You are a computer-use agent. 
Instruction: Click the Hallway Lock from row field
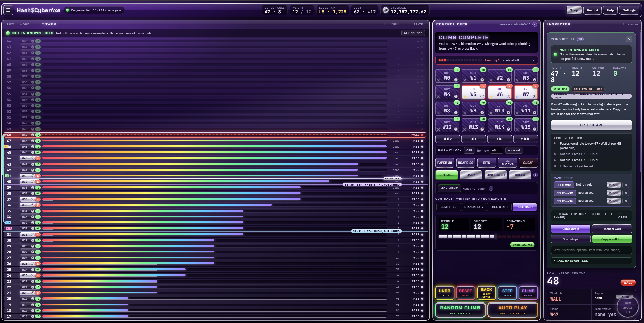[x=496, y=150]
